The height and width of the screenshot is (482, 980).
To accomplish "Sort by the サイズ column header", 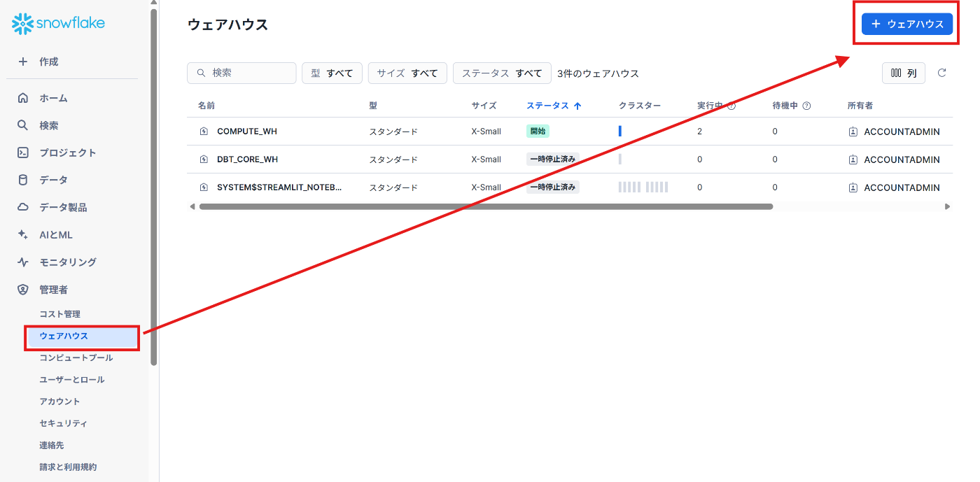I will (484, 106).
